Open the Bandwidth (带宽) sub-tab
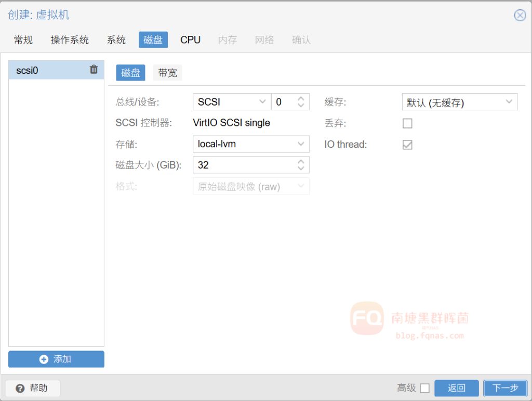Viewport: 532px width, 401px height. 167,73
